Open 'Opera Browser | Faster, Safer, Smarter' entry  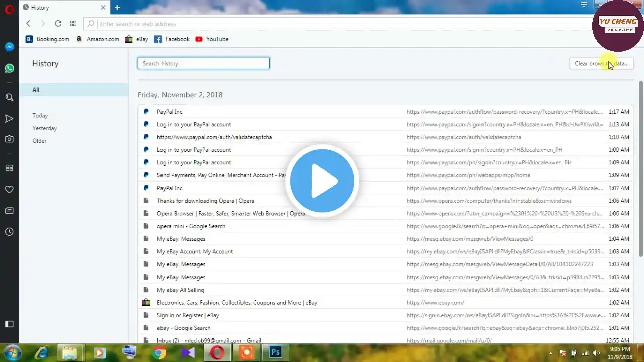pyautogui.click(x=385, y=214)
